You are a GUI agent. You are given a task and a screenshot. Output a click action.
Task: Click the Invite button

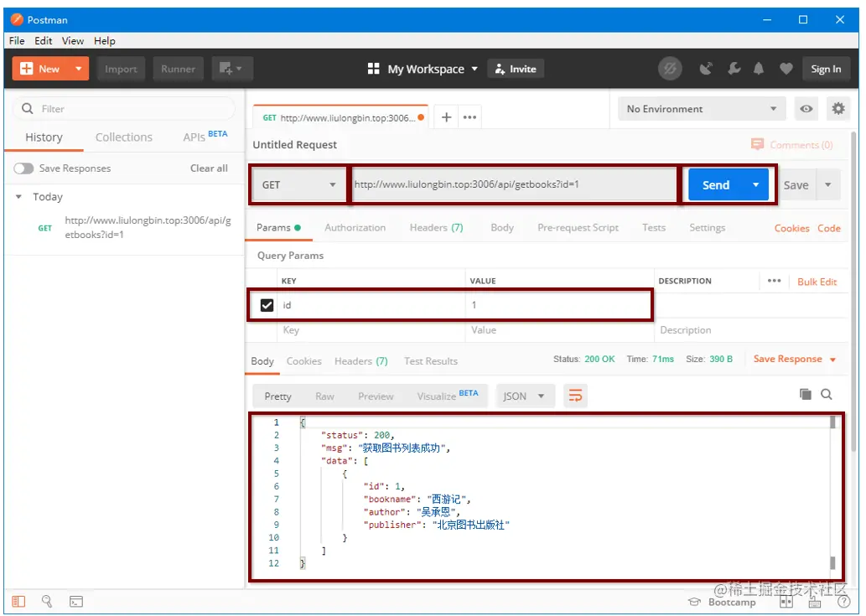(x=516, y=69)
